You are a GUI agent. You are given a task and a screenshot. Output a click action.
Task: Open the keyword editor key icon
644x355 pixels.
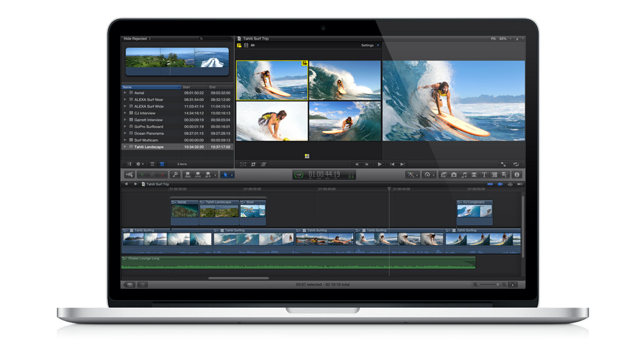pyautogui.click(x=175, y=175)
